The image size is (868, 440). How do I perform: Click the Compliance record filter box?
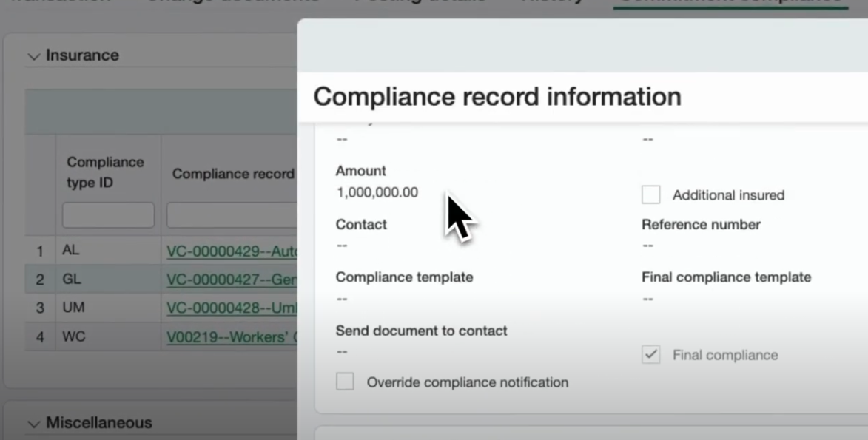tap(231, 215)
